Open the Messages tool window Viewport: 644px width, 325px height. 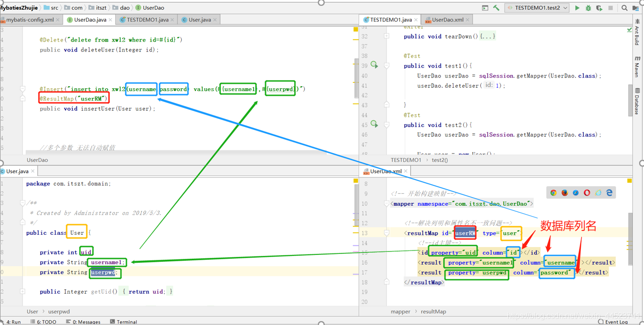pos(83,322)
